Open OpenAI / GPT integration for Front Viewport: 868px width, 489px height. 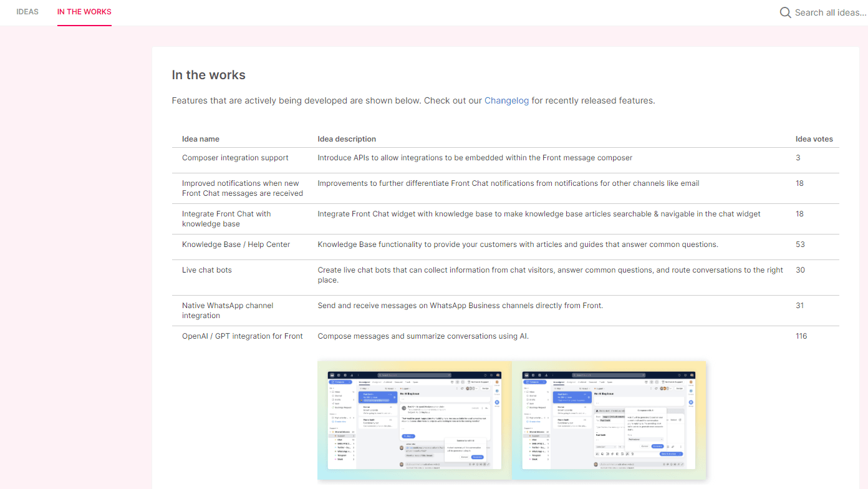coord(243,336)
